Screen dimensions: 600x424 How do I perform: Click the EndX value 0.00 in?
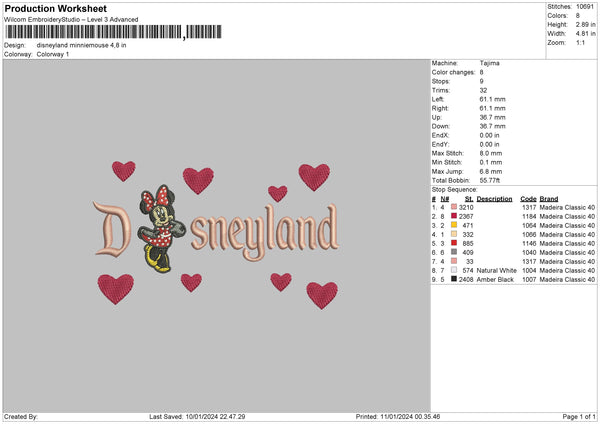pos(489,135)
